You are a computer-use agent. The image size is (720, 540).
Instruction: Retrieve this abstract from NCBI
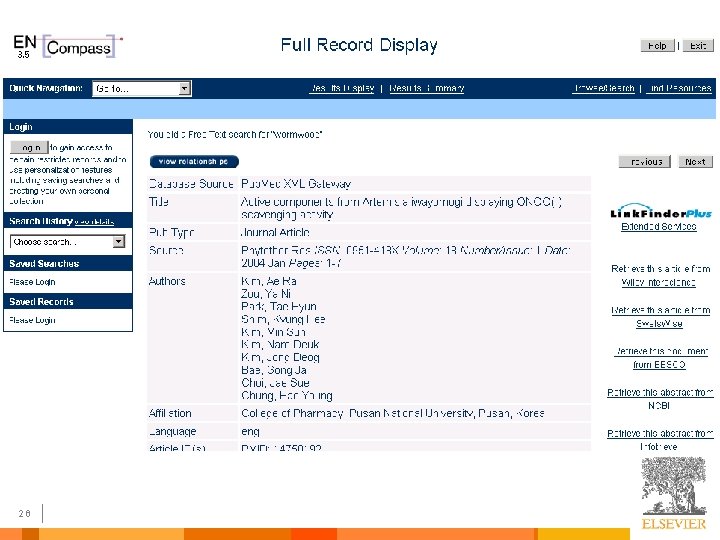(x=660, y=399)
